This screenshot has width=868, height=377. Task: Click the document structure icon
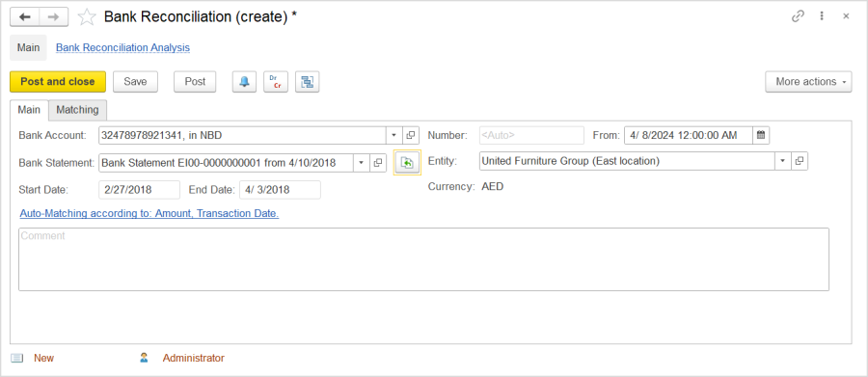[x=308, y=81]
